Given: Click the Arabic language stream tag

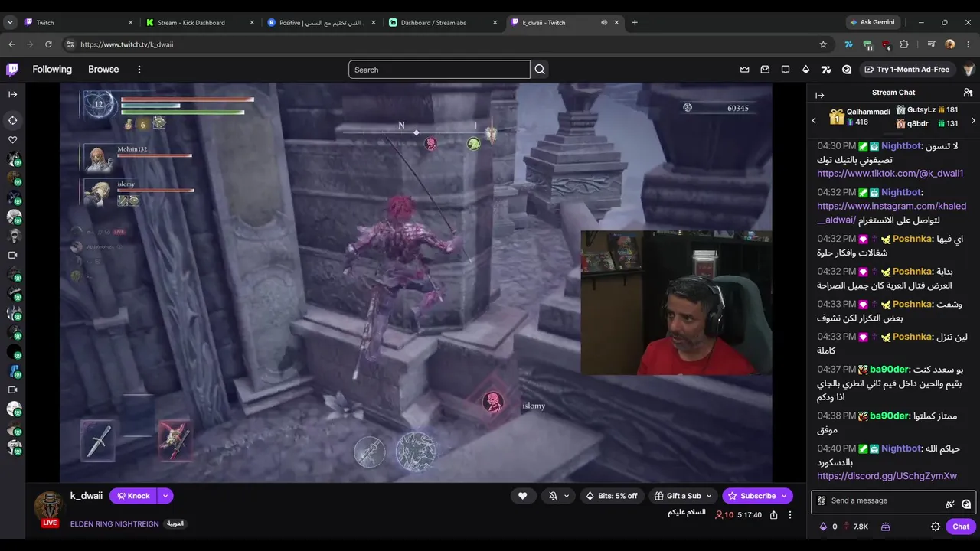Looking at the screenshot, I should point(175,524).
